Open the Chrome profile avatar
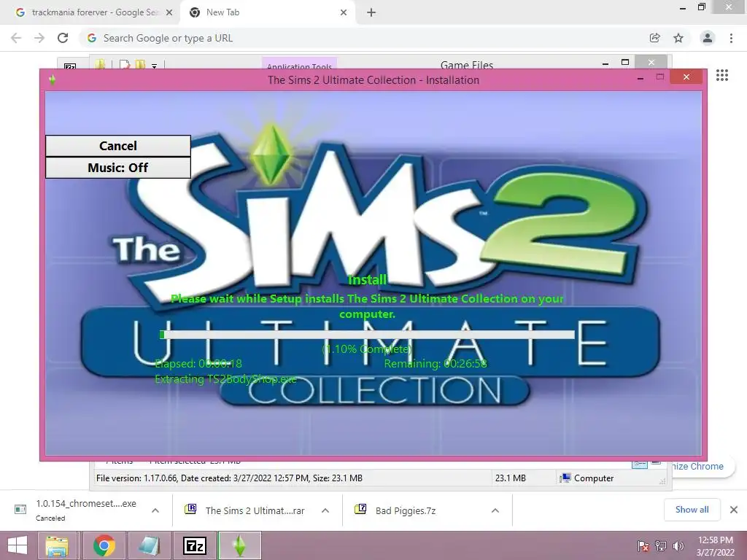 [x=708, y=38]
